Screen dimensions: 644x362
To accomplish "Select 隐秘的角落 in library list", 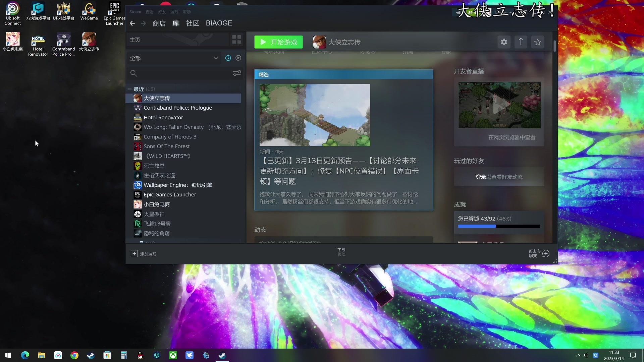I will coord(183,233).
